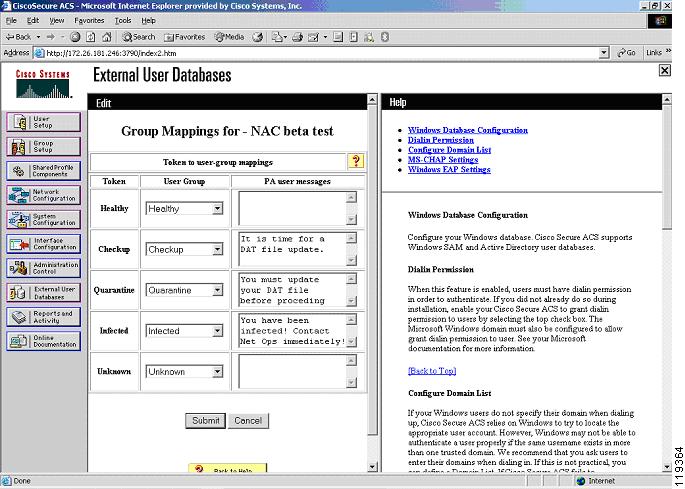Screen dimensions: 685x489
Task: Click the browser Forward arrow
Action: 51,37
